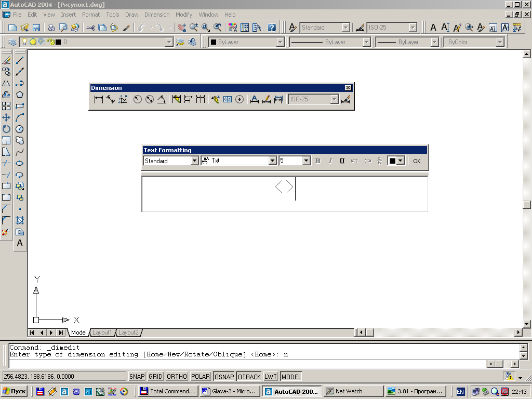
Task: Open the ISO-25 dimension style dropdown in the top toolbar
Action: coord(413,28)
